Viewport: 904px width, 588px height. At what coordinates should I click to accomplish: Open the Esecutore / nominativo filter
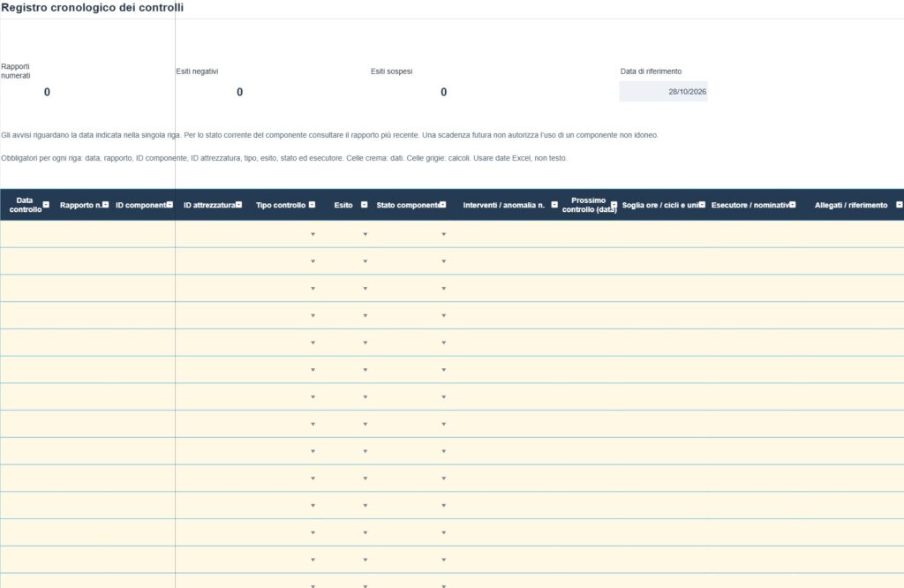pos(793,205)
